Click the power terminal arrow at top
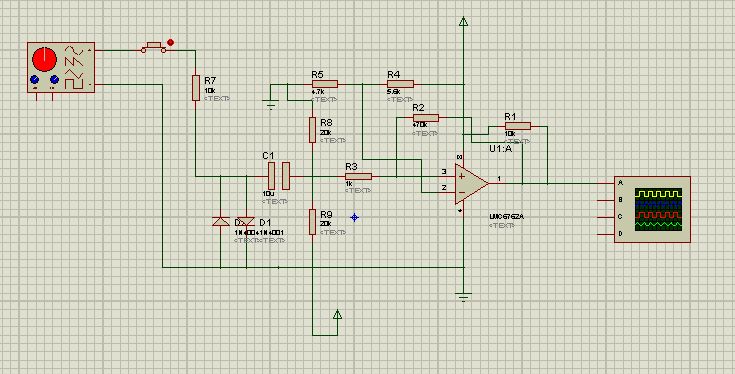The height and width of the screenshot is (374, 735). point(463,21)
